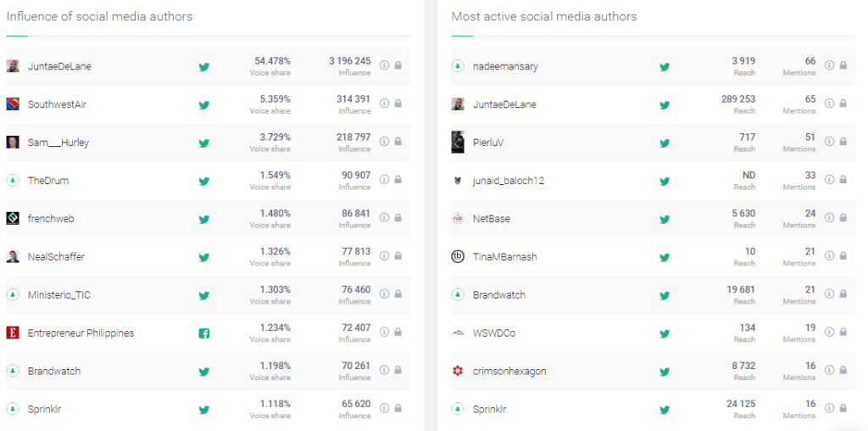Click the info icon beside nadeemansary mentions
The height and width of the screenshot is (431, 868).
pyautogui.click(x=829, y=65)
